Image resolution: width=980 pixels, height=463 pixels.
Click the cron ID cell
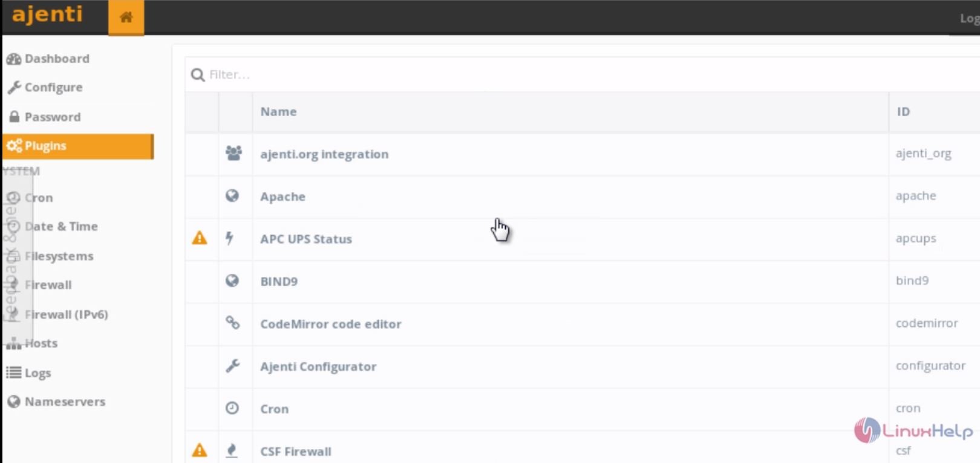pos(908,409)
